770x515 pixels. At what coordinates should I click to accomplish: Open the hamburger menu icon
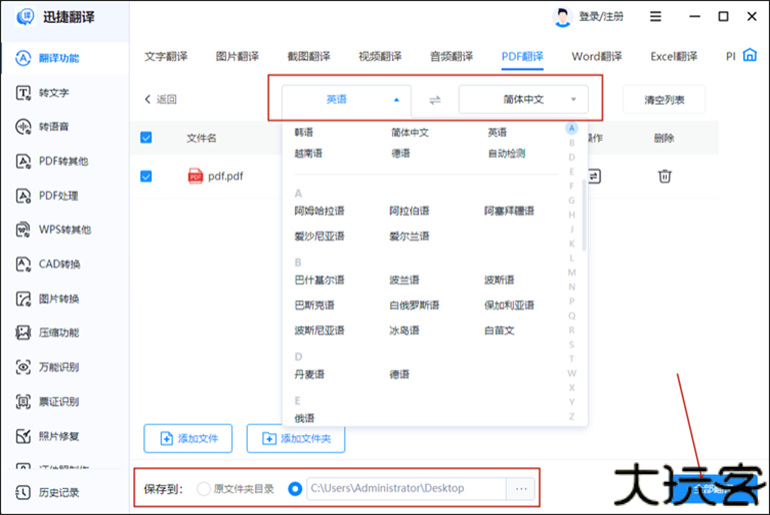coord(656,17)
